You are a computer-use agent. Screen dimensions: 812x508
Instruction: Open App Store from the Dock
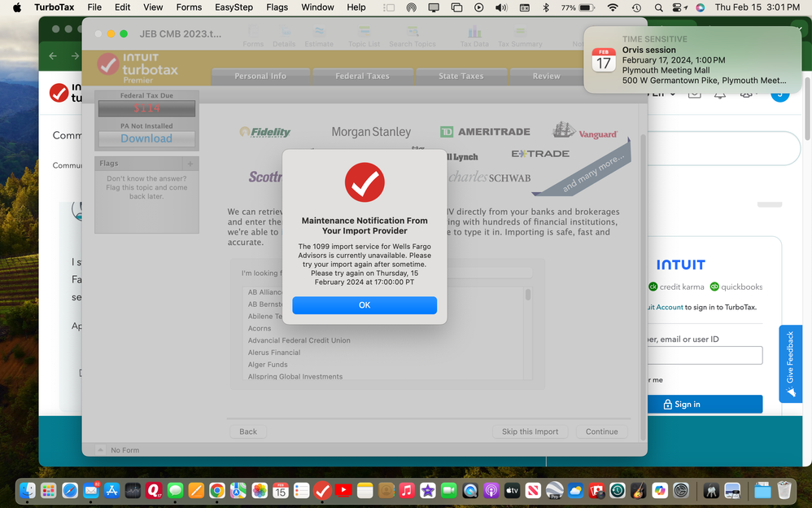click(x=111, y=490)
